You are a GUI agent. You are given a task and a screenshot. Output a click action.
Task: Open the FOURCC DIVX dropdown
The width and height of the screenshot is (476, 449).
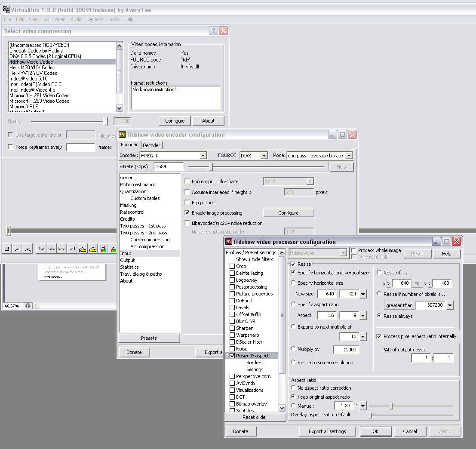tap(264, 156)
